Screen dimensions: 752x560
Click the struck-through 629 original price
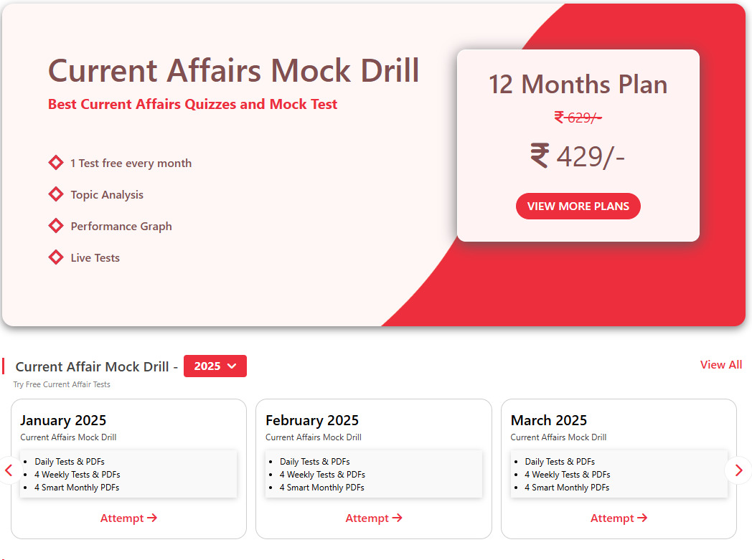[578, 118]
